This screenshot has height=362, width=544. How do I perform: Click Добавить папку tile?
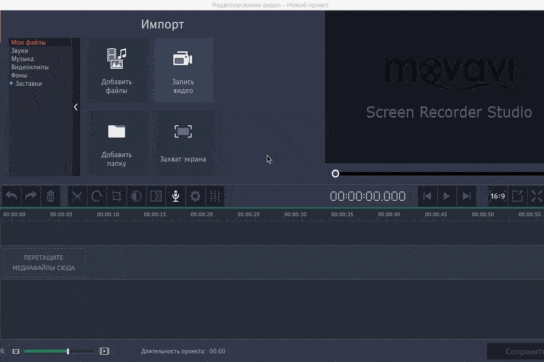click(x=117, y=143)
